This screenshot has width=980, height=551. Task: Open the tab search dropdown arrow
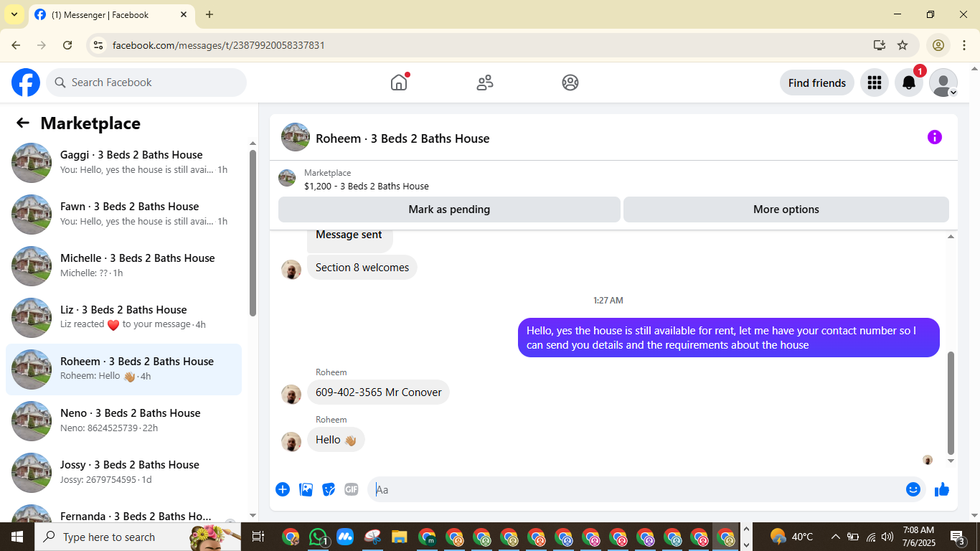point(14,14)
